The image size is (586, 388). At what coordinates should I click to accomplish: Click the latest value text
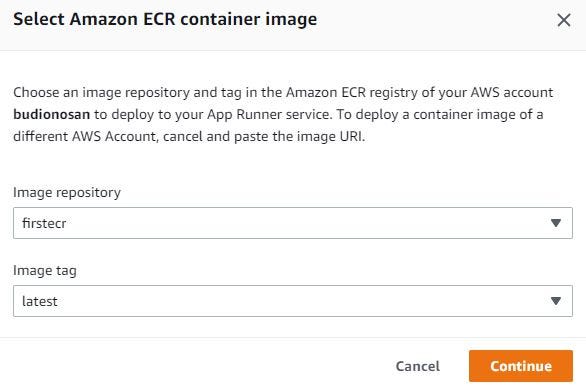point(40,301)
